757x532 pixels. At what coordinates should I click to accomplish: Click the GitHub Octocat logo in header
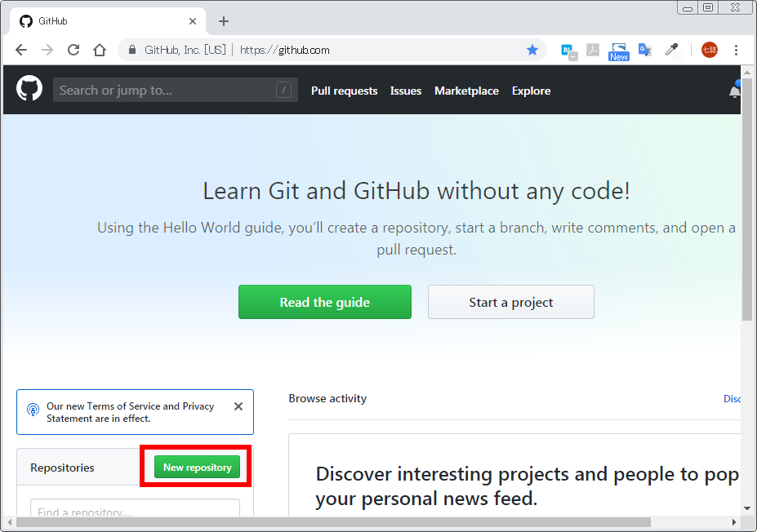point(29,89)
